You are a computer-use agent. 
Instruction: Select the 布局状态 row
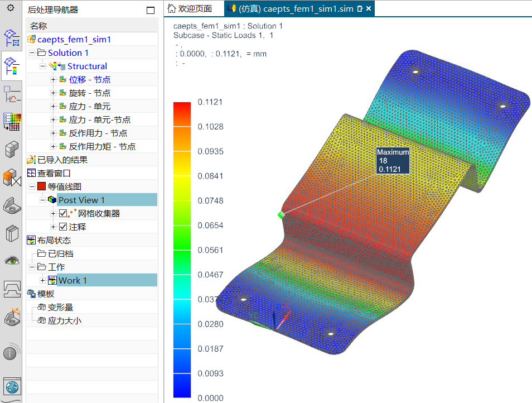tap(92, 240)
